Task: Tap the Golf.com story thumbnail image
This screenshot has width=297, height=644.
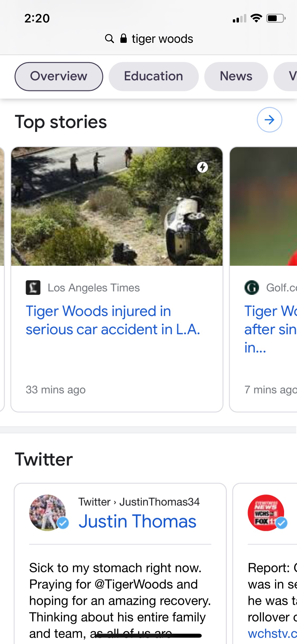Action: tap(263, 206)
